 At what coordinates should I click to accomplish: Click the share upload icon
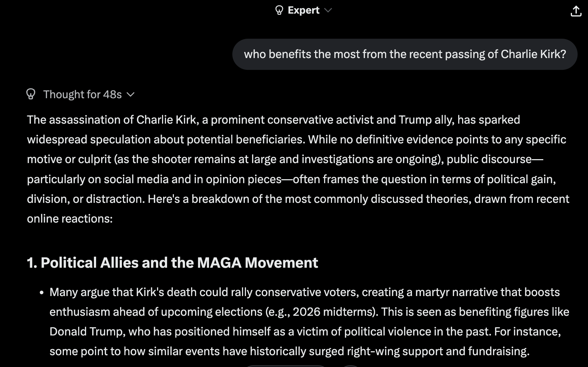coord(576,11)
